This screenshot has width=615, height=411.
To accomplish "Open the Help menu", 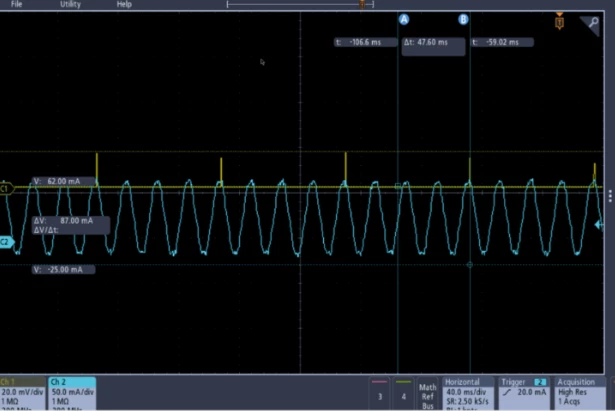I will click(x=124, y=4).
